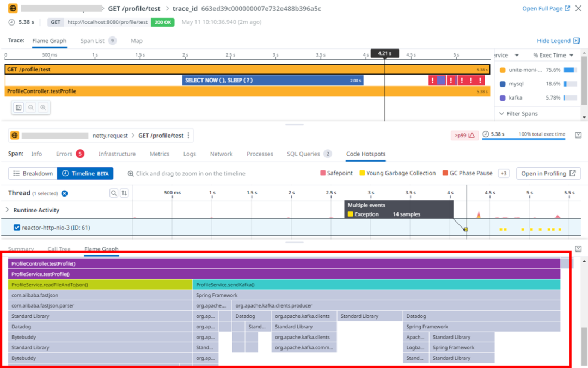Uncheck the reactor-http-nio-3 thread checkbox

pos(17,228)
